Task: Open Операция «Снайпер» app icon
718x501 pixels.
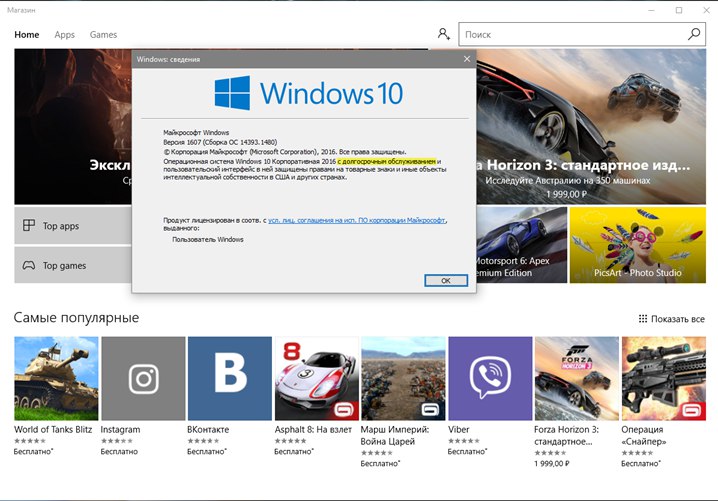Action: click(x=664, y=379)
